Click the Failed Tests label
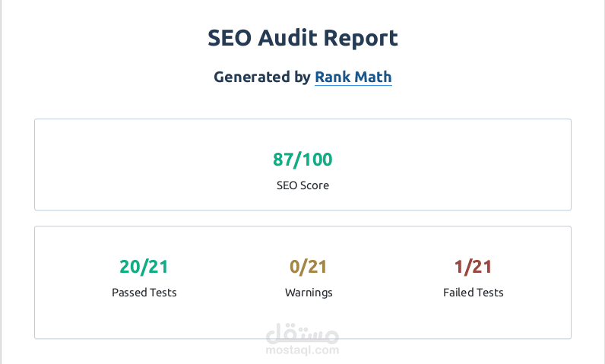Viewport: 605px width, 364px height. click(473, 293)
